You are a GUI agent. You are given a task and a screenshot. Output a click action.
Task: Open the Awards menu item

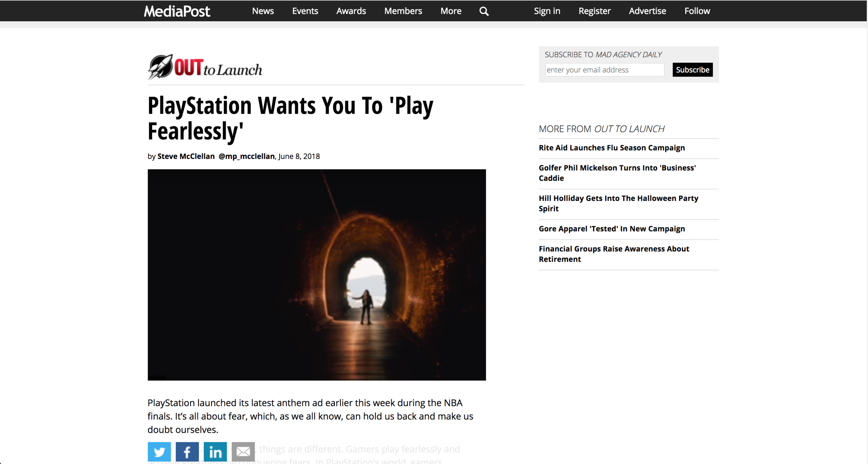[x=351, y=11]
